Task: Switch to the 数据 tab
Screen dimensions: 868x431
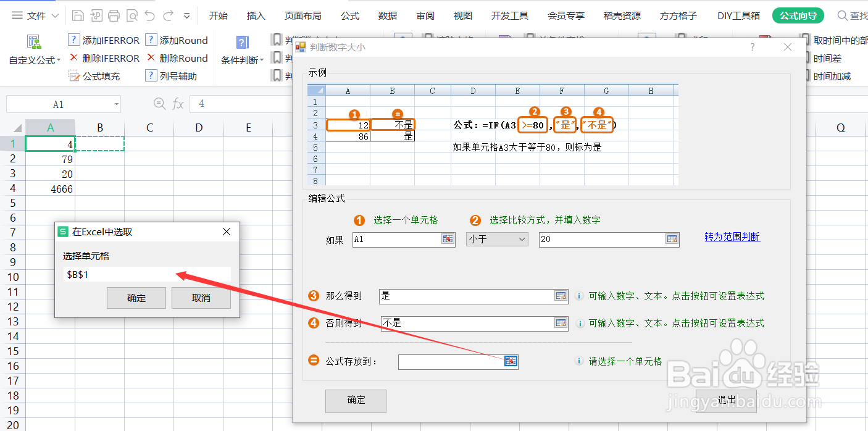Action: click(387, 15)
